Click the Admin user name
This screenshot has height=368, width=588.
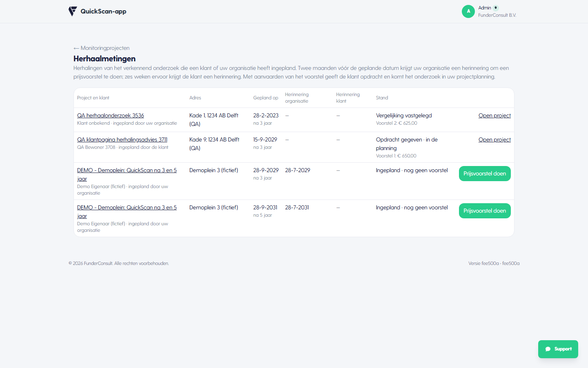point(485,8)
